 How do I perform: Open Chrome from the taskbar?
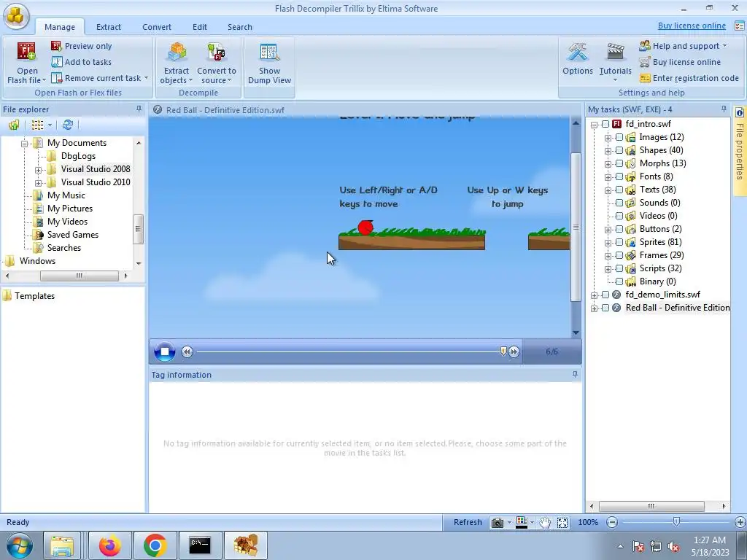tap(155, 545)
